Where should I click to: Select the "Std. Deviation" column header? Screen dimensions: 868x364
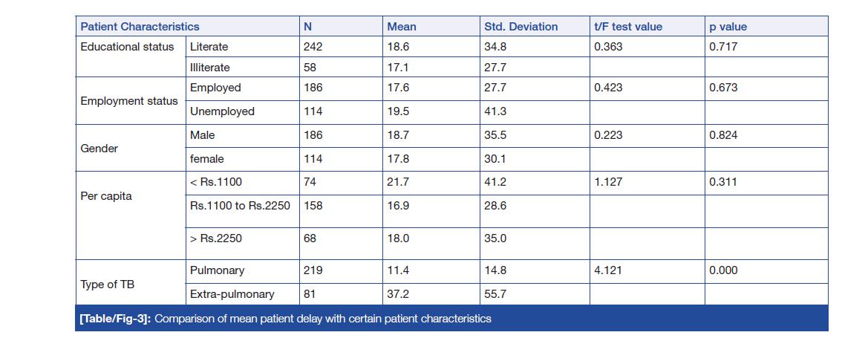click(521, 27)
